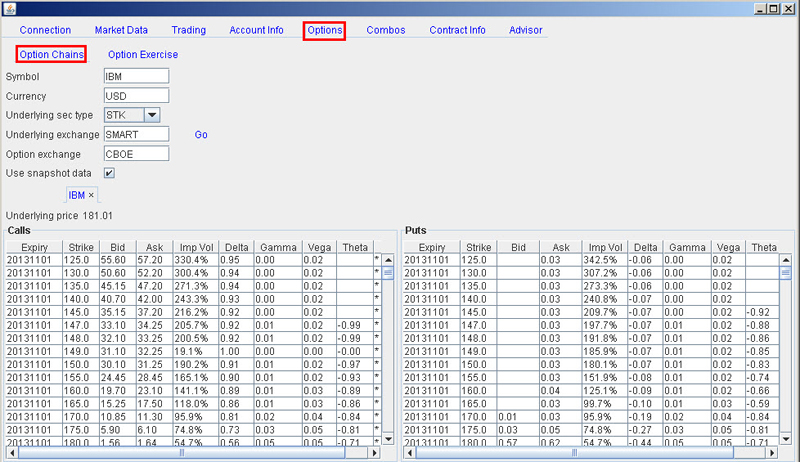This screenshot has width=800, height=462.
Task: Select Puts Imp Vol cell 99.7%
Action: [x=605, y=404]
